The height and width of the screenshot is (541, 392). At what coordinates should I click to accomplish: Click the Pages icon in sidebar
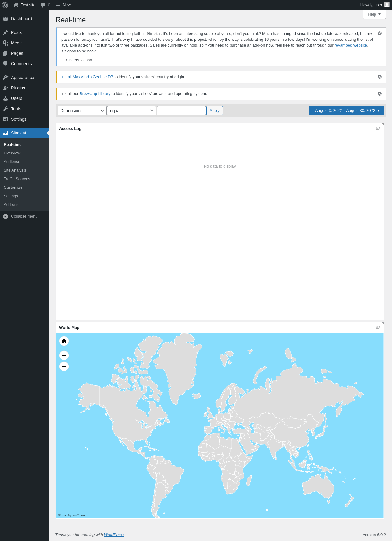click(6, 53)
